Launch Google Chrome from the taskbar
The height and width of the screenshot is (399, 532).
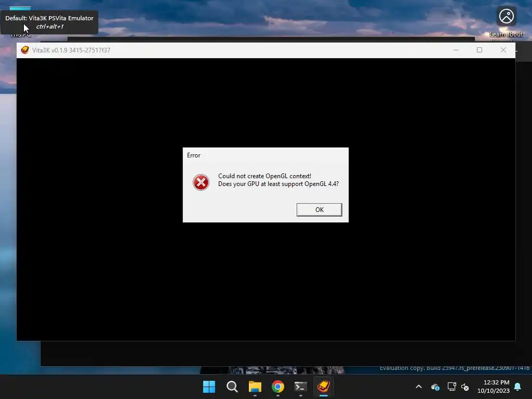pos(278,387)
